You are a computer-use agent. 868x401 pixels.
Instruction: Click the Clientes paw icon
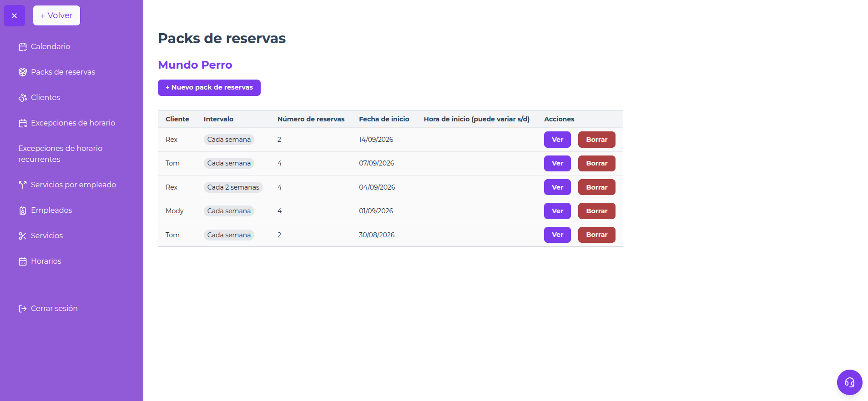[x=23, y=98]
